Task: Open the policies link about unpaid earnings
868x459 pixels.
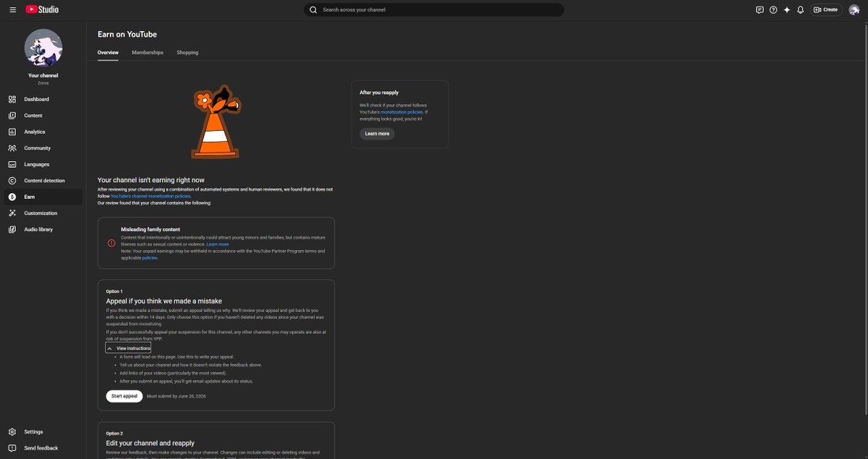Action: (x=149, y=258)
